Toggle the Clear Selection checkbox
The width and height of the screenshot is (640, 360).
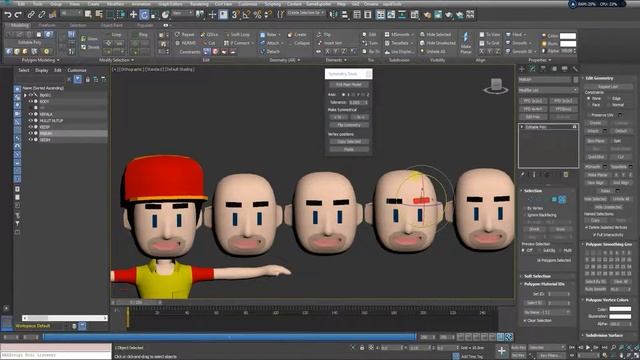pyautogui.click(x=525, y=320)
